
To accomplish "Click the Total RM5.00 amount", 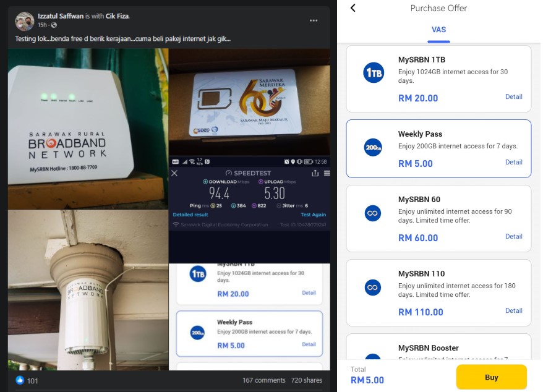I will [367, 380].
